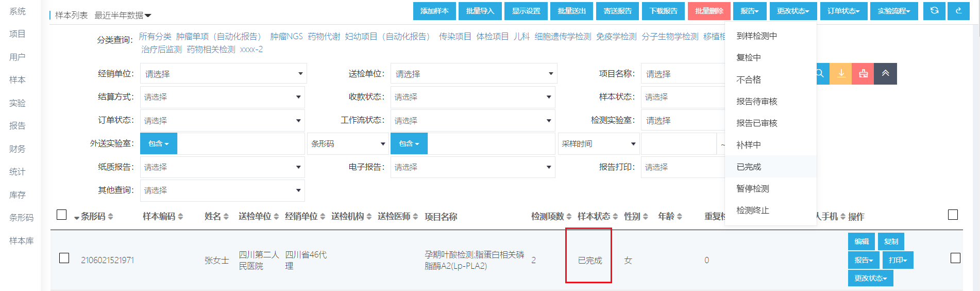The image size is (980, 291).
Task: Open the 最近半年数据 dropdown
Action: tap(123, 15)
